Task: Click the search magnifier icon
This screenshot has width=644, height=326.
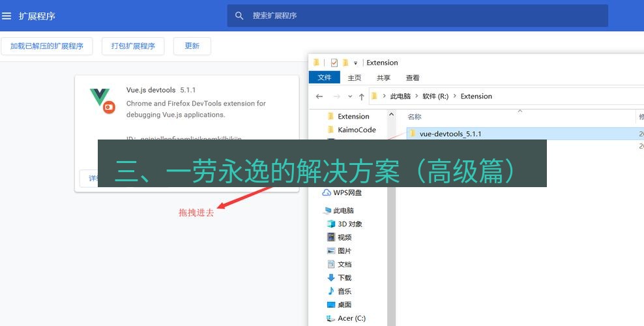Action: coord(239,16)
